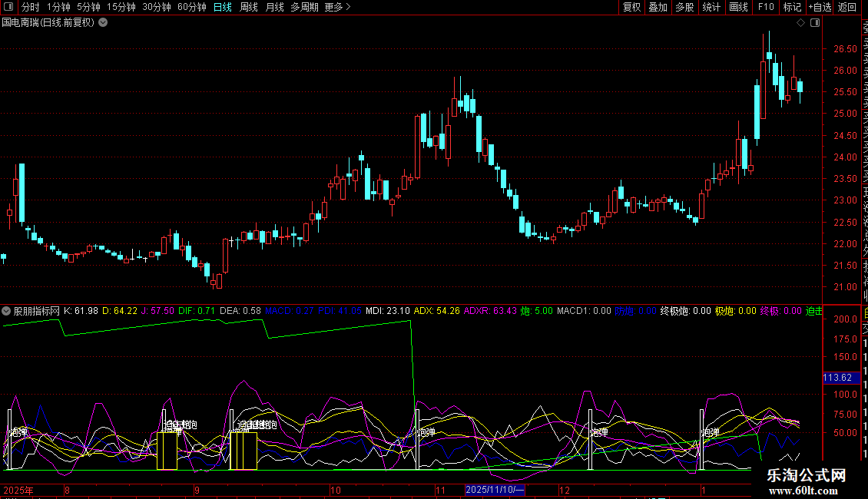Select the 分时 intraday view
The height and width of the screenshot is (499, 868).
click(30, 8)
